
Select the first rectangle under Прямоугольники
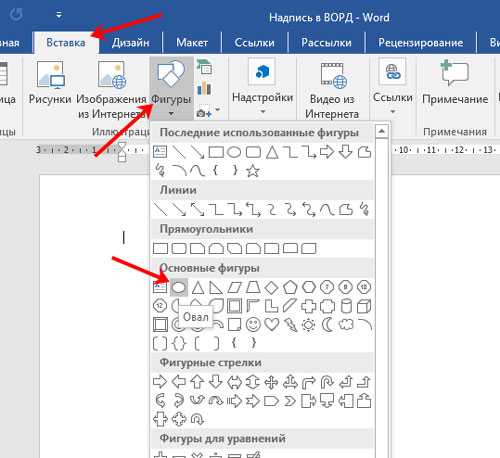click(160, 248)
